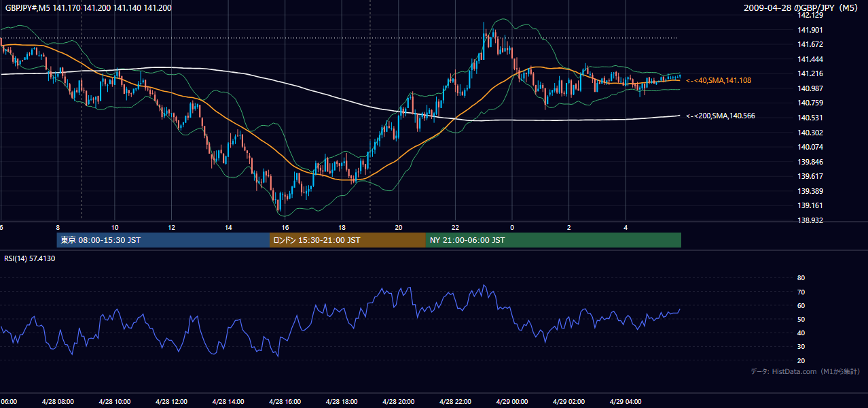
Task: Click price level 138.932 on axis
Action: tap(810, 220)
